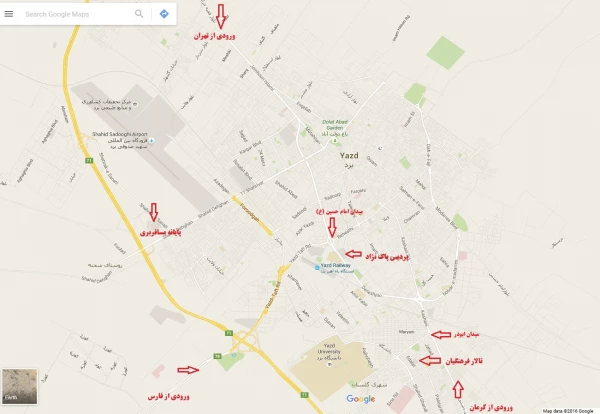Screen dimensions: 600x414
Task: Click the search magnifier icon
Action: [139, 14]
